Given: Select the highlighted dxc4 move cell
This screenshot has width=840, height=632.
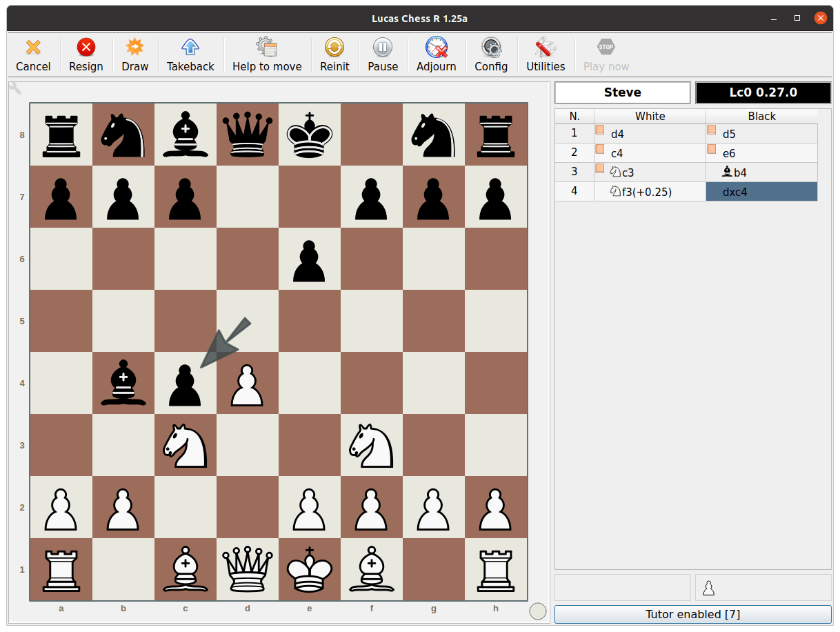Looking at the screenshot, I should (x=761, y=191).
